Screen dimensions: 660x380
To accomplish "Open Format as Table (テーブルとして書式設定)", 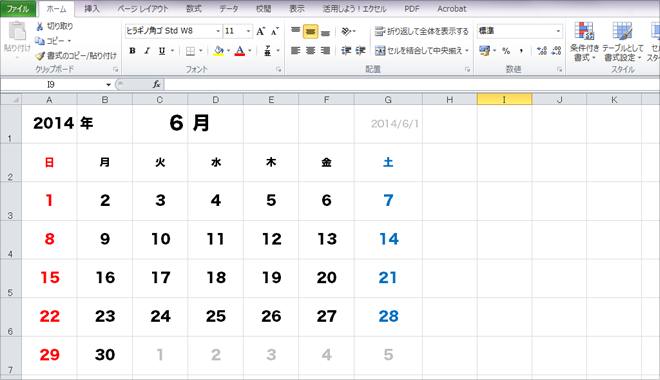I will 623,41.
